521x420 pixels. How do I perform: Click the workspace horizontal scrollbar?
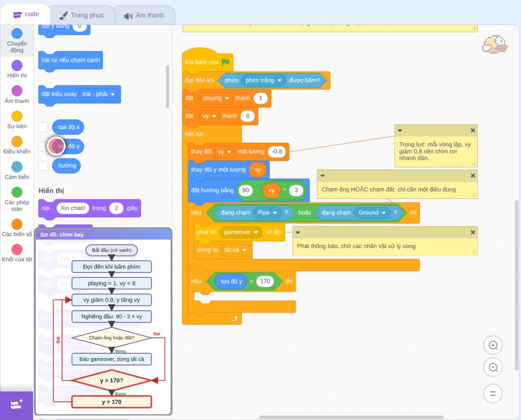[x=351, y=417]
